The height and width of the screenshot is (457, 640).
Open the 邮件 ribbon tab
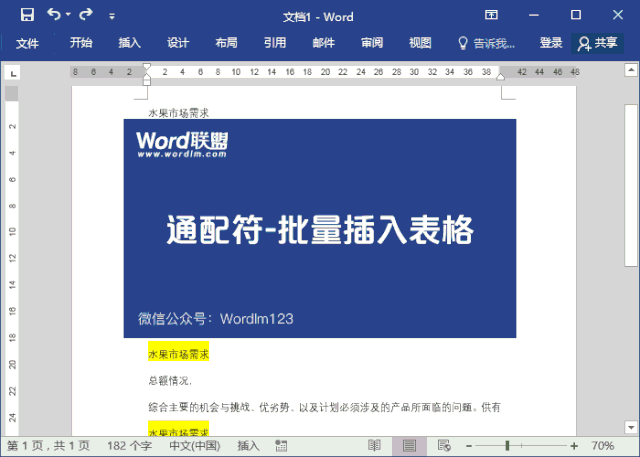pyautogui.click(x=323, y=43)
